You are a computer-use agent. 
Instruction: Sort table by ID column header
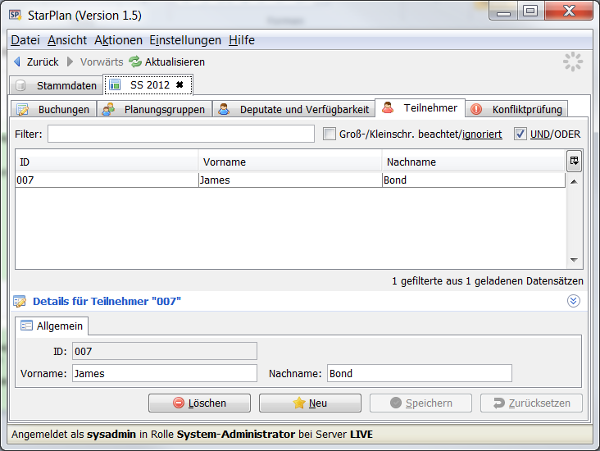pyautogui.click(x=107, y=162)
